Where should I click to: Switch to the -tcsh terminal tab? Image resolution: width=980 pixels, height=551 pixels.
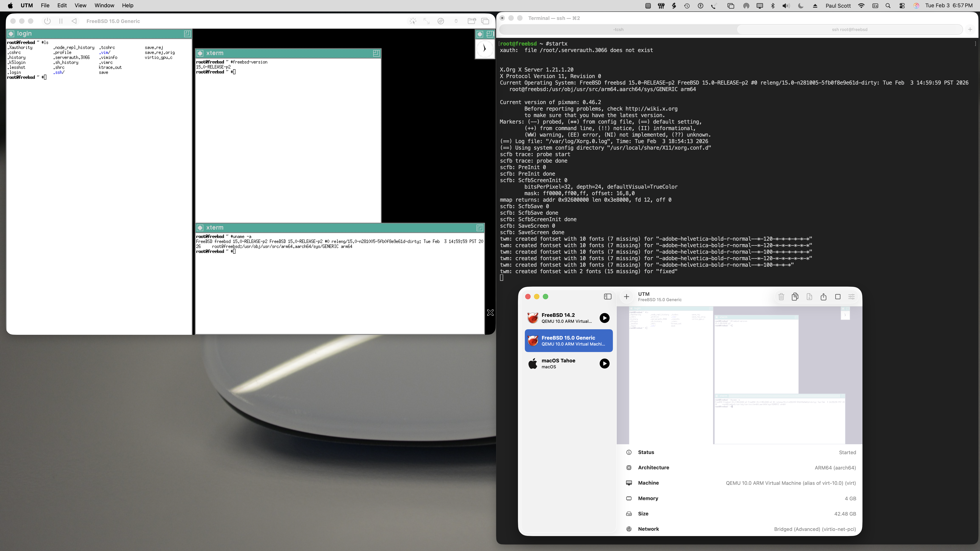tap(618, 29)
